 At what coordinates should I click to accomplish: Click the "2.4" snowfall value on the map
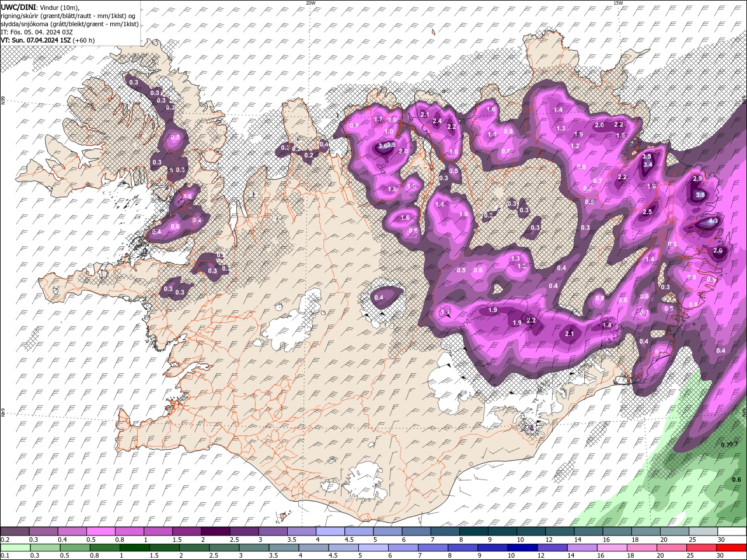click(x=437, y=121)
